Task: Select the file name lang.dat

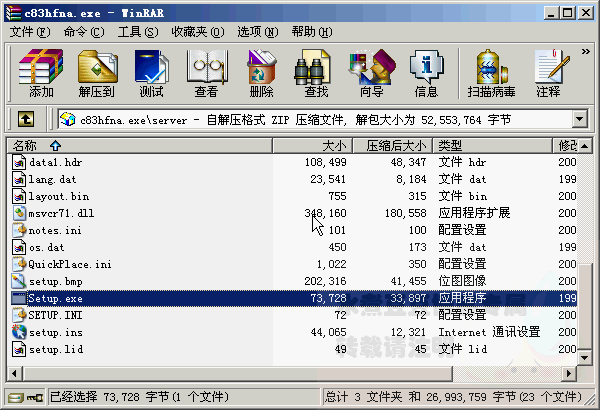Action: click(x=52, y=179)
